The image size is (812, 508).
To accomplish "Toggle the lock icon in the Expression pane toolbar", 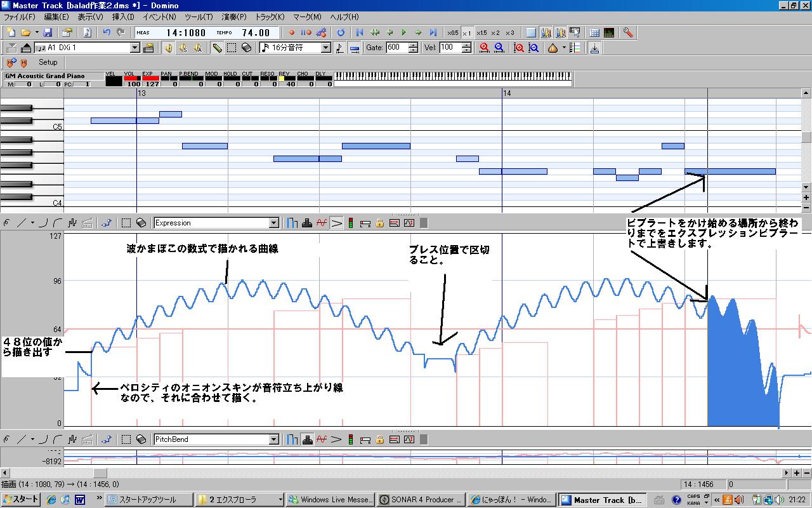I will (379, 223).
